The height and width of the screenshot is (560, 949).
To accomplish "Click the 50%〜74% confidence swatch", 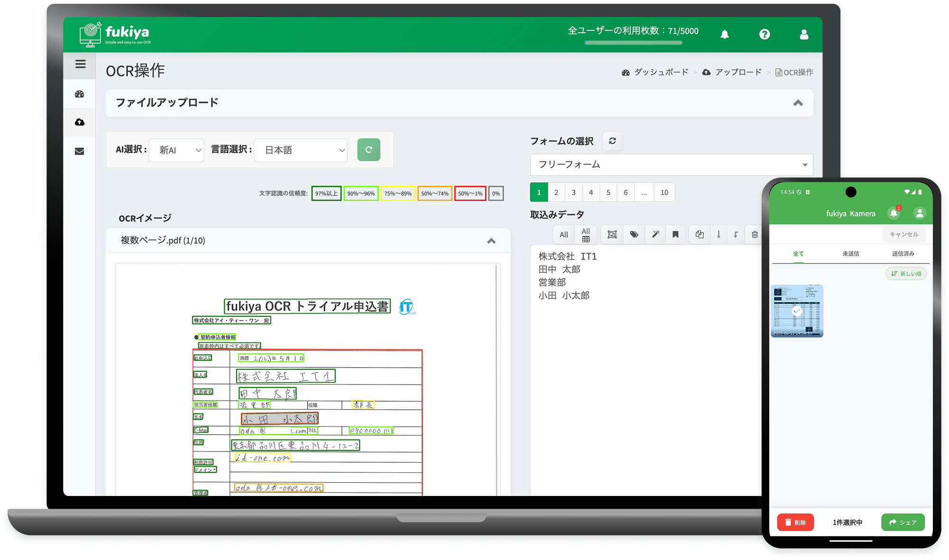I will pos(434,193).
